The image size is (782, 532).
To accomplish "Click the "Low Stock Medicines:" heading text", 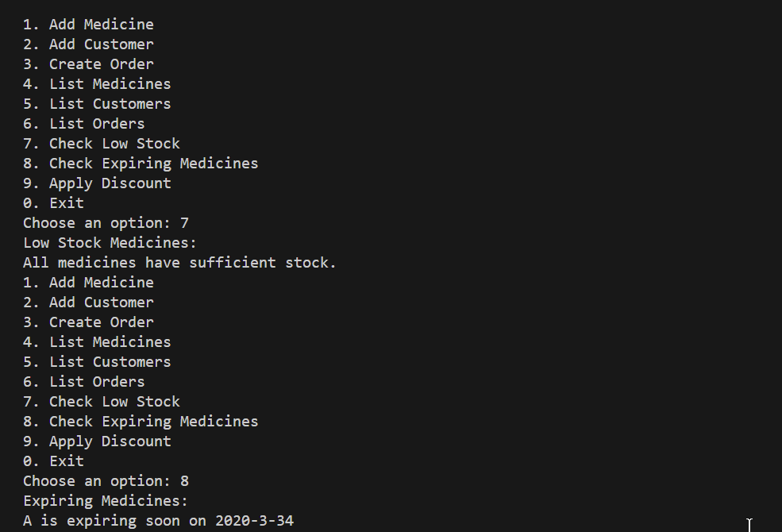I will pos(110,243).
